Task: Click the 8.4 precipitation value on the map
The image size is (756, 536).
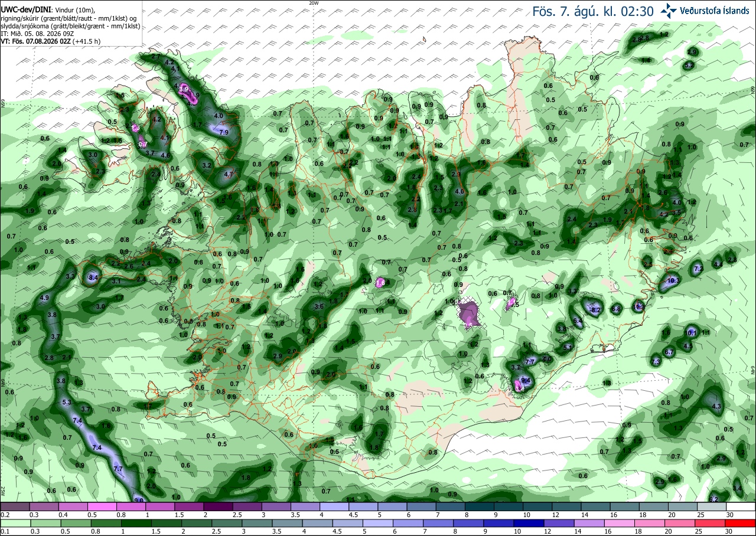Action: click(93, 277)
